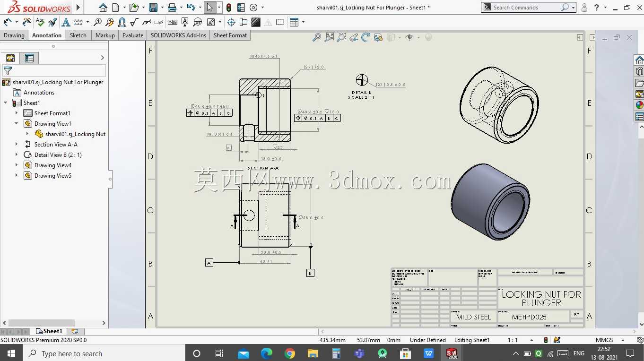Image resolution: width=644 pixels, height=361 pixels.
Task: Add a Datum Feature symbol
Action: (185, 22)
